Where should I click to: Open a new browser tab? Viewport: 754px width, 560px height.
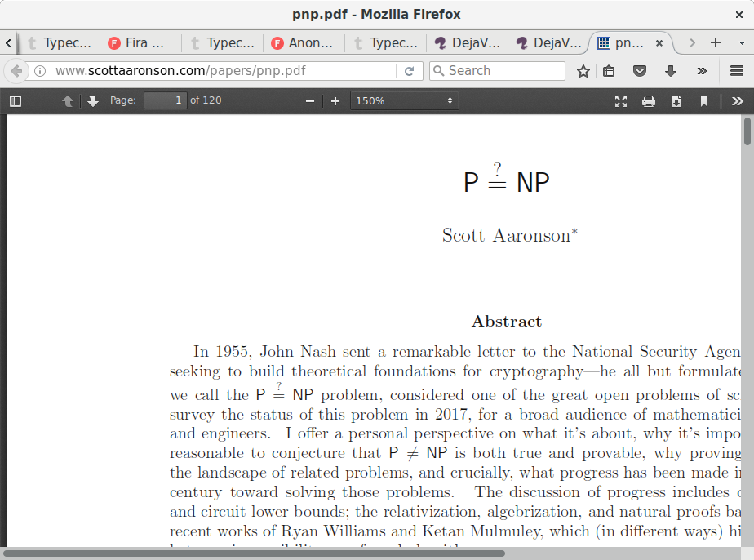click(x=716, y=43)
